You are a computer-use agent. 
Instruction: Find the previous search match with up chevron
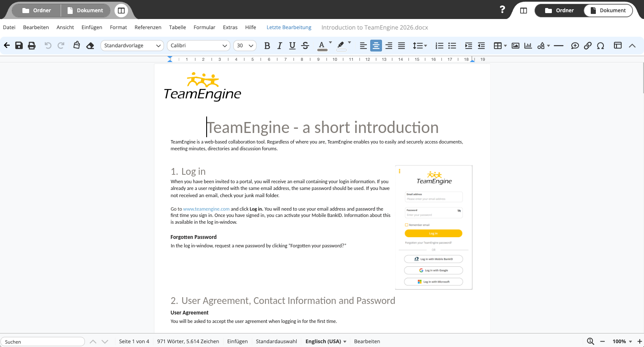(93, 342)
